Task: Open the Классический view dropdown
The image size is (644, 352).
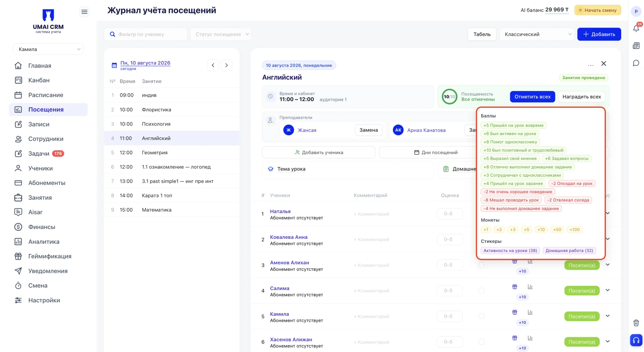Action: point(537,34)
